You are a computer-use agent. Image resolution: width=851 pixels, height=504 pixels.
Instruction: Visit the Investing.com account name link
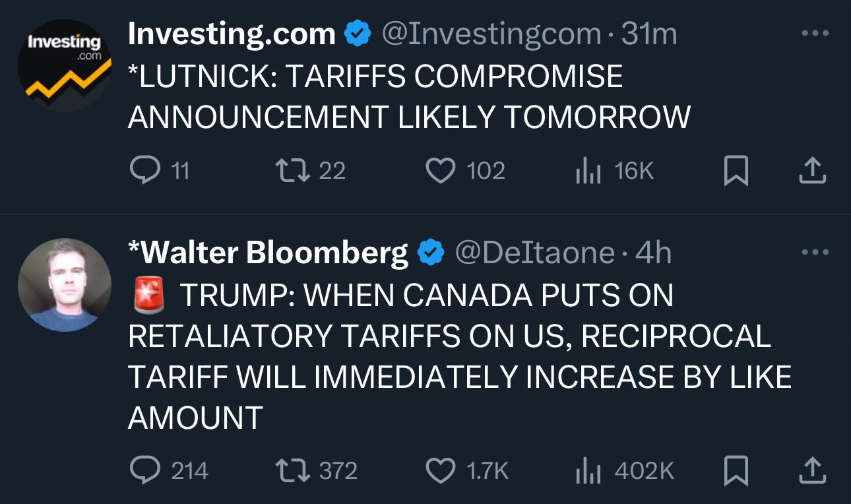coord(232,34)
